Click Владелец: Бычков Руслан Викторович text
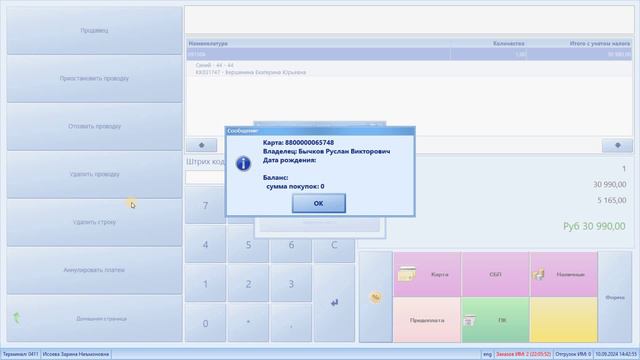 [x=327, y=151]
